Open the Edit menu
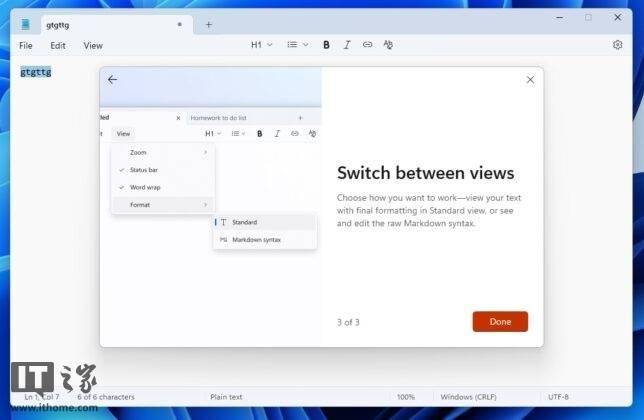 58,45
